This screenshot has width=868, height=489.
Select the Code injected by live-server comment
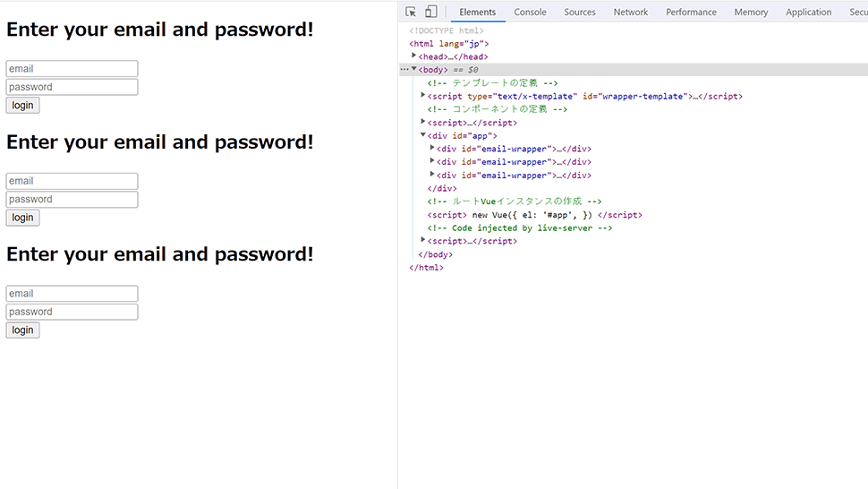tap(520, 228)
